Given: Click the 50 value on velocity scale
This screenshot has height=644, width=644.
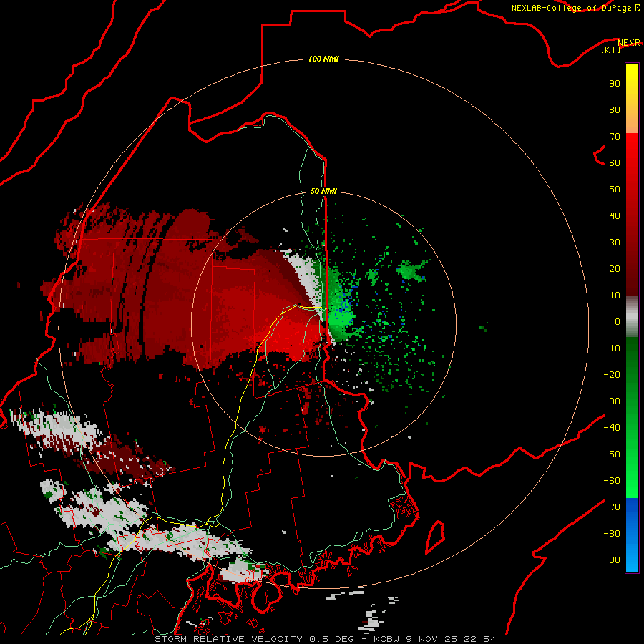Looking at the screenshot, I should point(615,190).
